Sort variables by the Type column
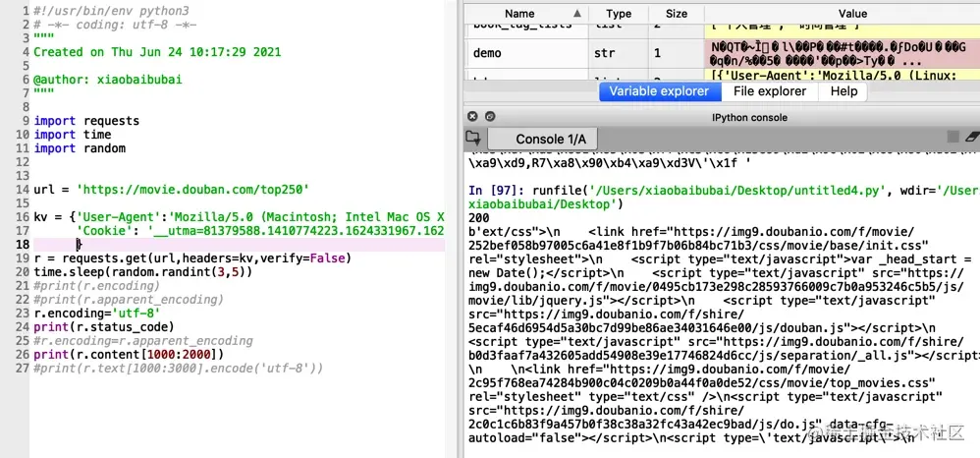This screenshot has height=458, width=980. [618, 13]
